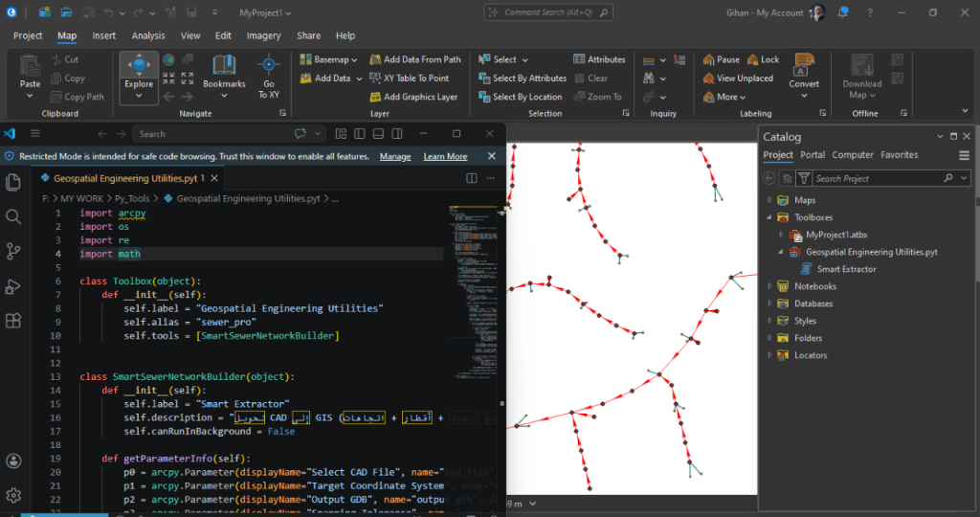Open the Catalog pane hamburger menu
The image size is (980, 517).
964,155
